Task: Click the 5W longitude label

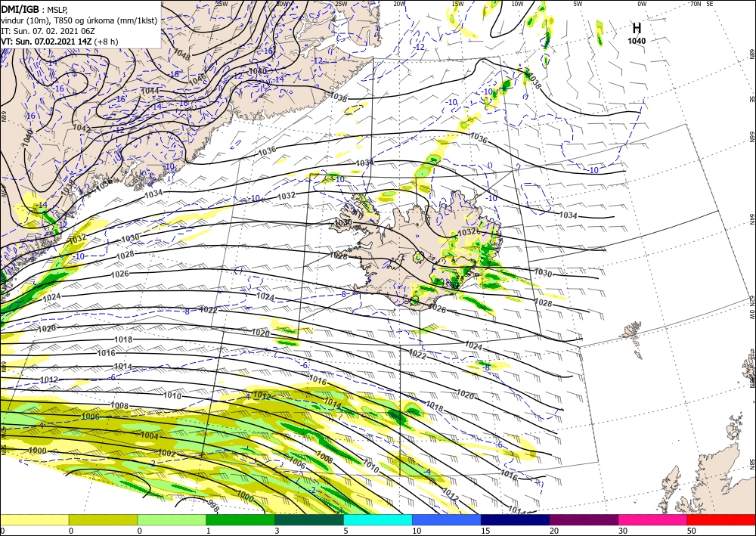Action: point(578,4)
